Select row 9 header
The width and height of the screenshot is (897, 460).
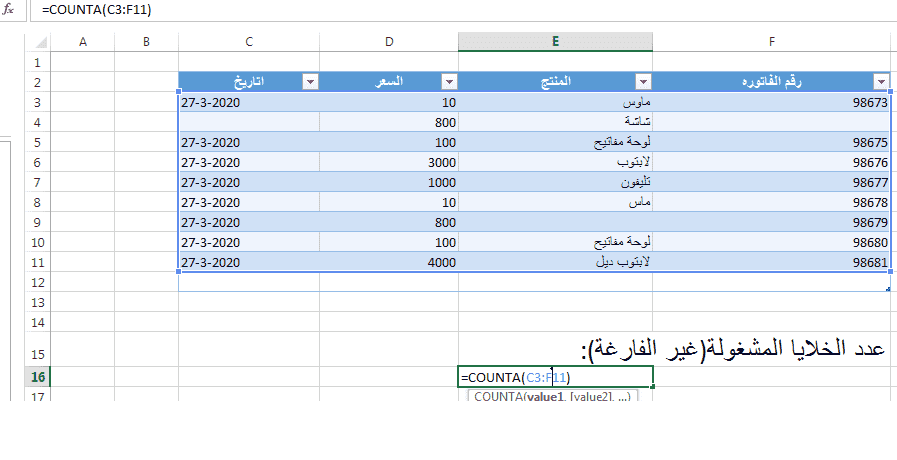38,223
